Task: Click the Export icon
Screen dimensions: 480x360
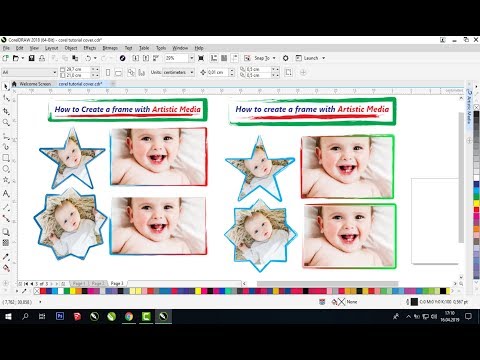Action: (146, 58)
